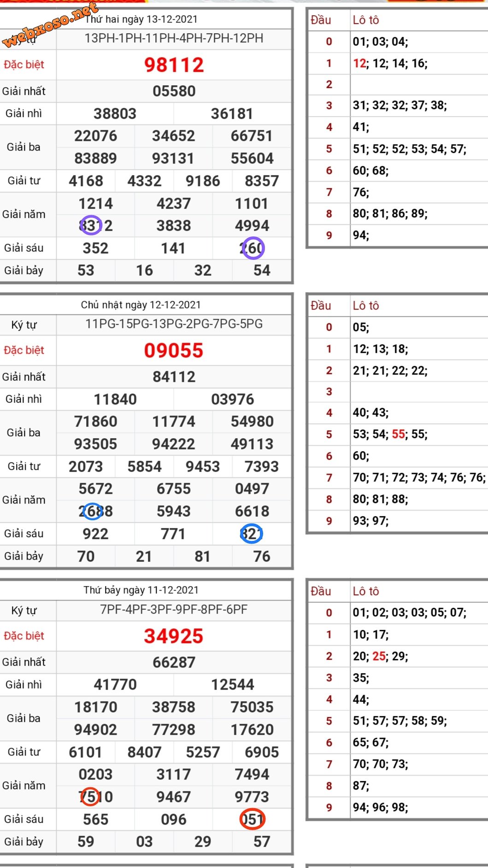Screen dimensions: 488x868
Task: Click fifth prize number 4237
Action: pyautogui.click(x=174, y=204)
